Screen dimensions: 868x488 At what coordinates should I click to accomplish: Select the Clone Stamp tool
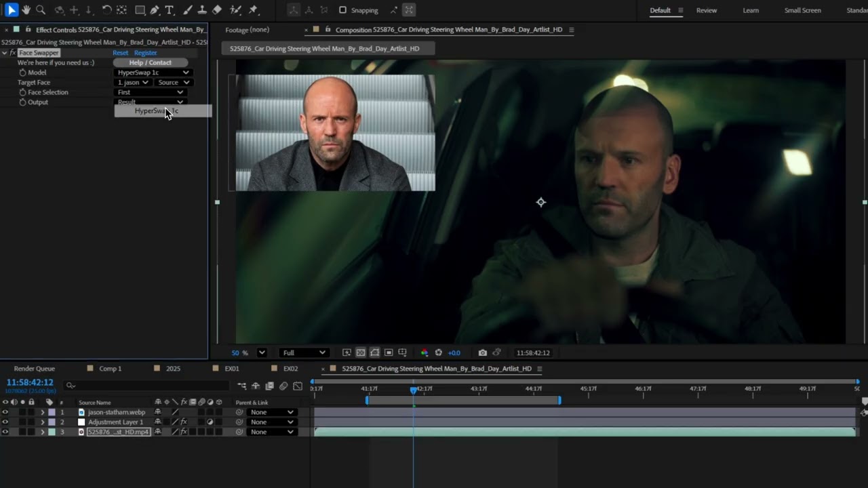pyautogui.click(x=202, y=10)
